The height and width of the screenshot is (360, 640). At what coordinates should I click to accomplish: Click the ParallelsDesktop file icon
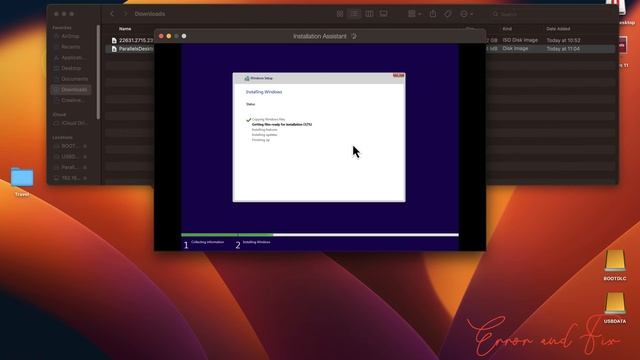tap(114, 49)
